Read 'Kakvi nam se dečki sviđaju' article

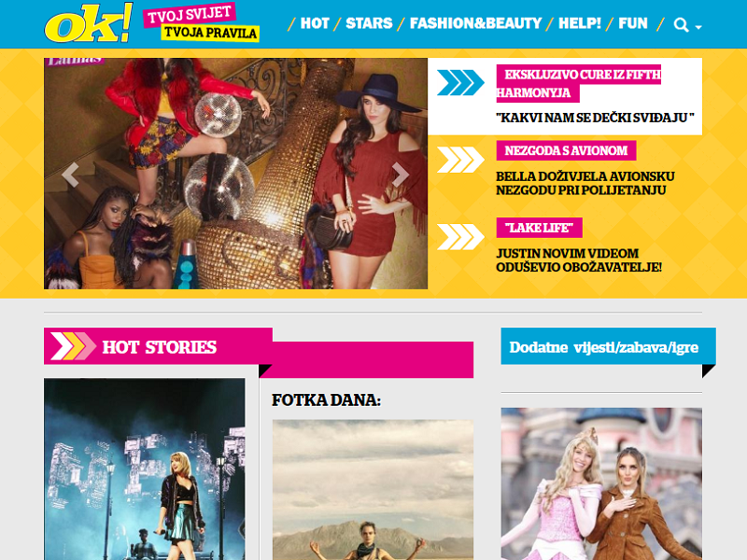(x=595, y=118)
